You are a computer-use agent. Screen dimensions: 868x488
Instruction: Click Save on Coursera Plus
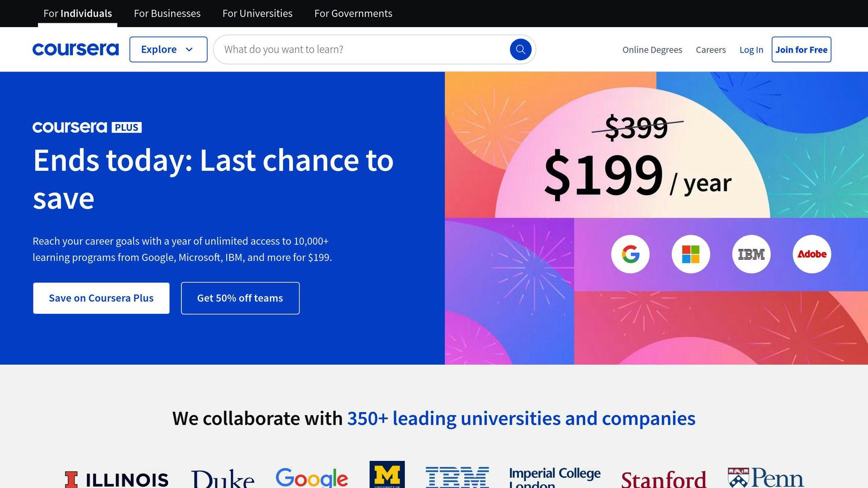pos(101,298)
